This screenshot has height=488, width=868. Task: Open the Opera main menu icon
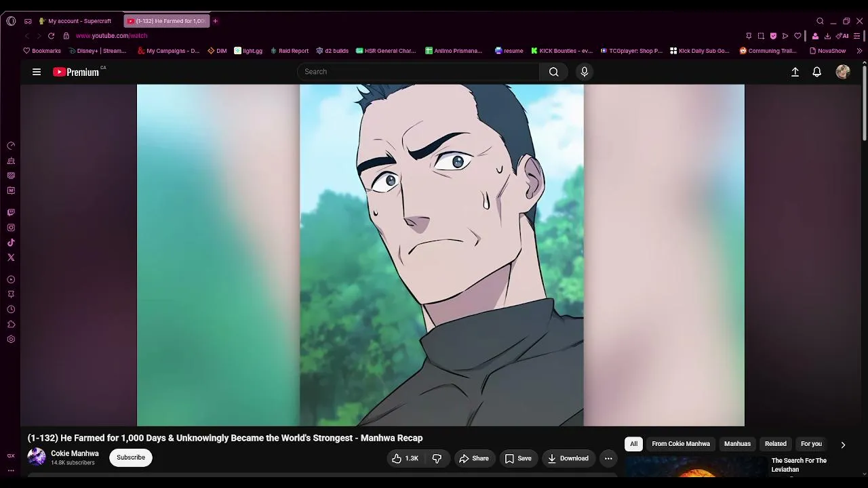(x=11, y=21)
